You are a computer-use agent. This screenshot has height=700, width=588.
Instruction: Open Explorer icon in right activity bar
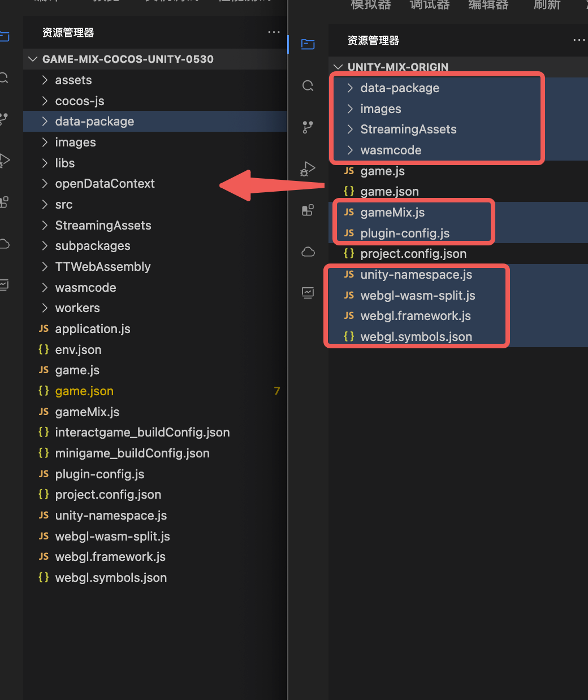click(308, 44)
